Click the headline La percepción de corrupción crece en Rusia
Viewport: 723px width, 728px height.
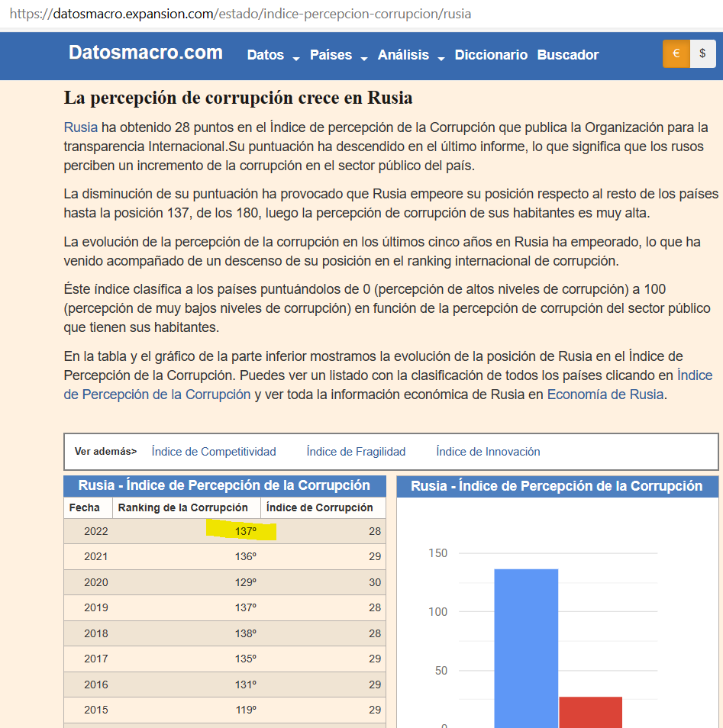coord(238,98)
